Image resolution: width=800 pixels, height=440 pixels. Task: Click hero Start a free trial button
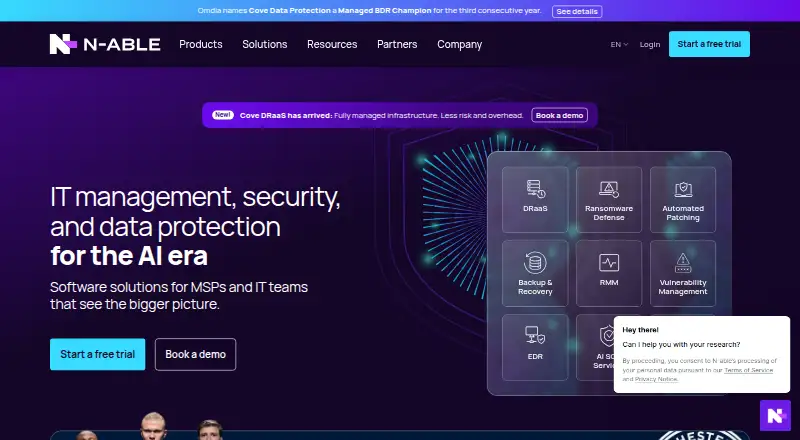97,354
